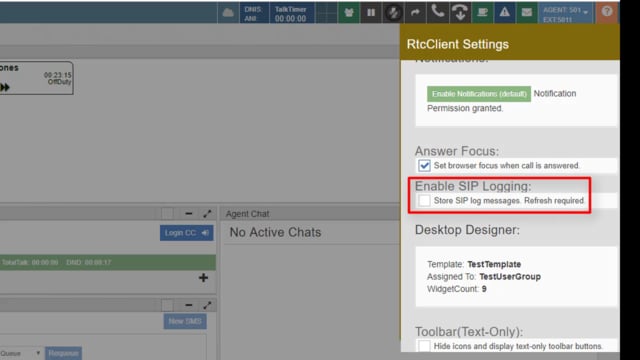Click the plus add icon
This screenshot has height=360, width=640.
tap(203, 278)
